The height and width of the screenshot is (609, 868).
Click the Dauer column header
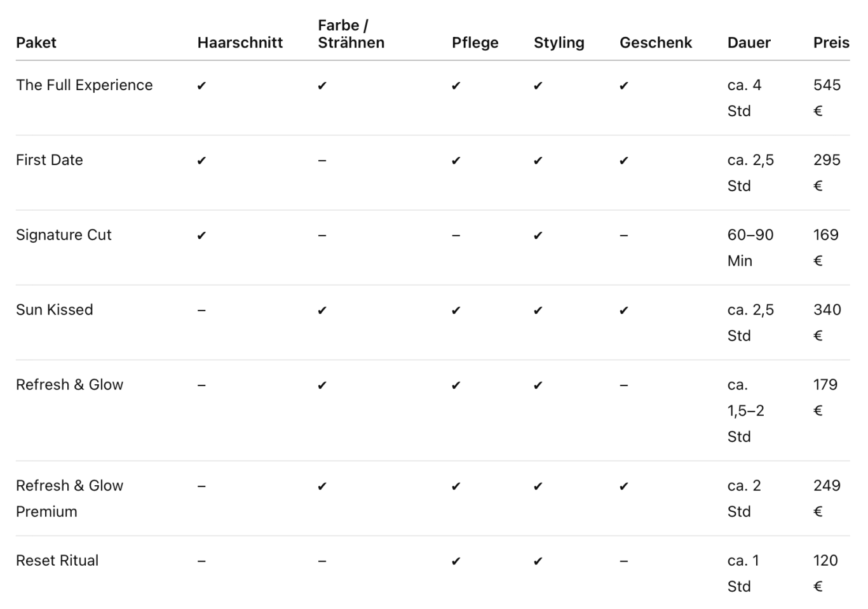click(x=749, y=43)
